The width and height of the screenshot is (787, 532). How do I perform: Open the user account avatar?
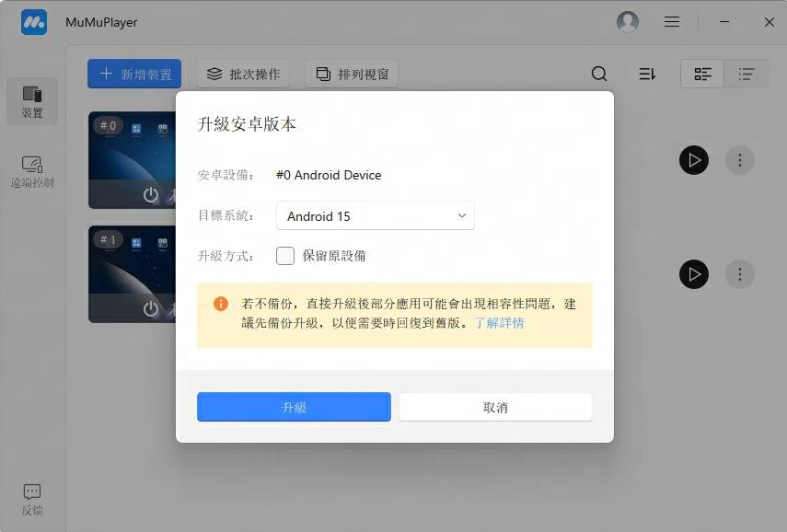click(628, 21)
